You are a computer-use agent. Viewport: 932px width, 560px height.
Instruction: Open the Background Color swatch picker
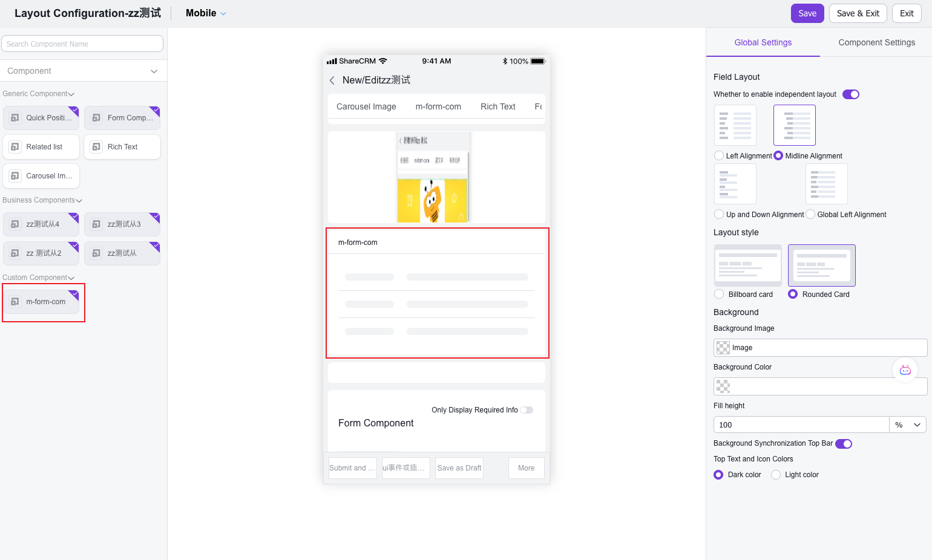coord(723,386)
